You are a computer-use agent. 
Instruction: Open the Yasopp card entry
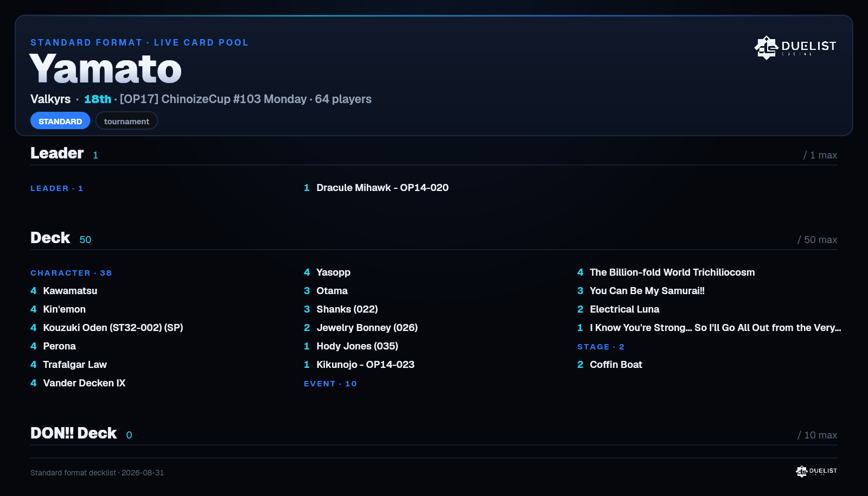(x=327, y=272)
